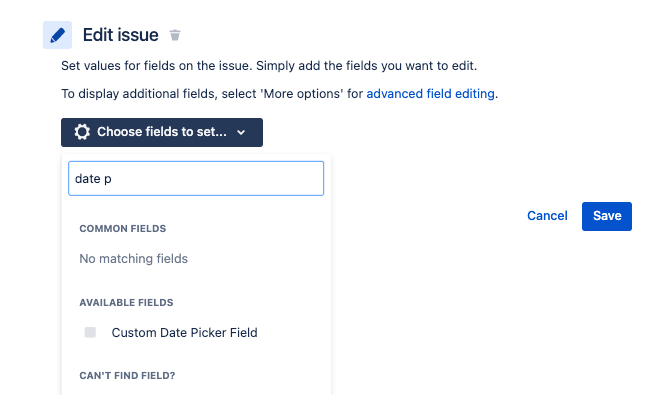Tick the Custom Date Picker Field checkbox

90,332
